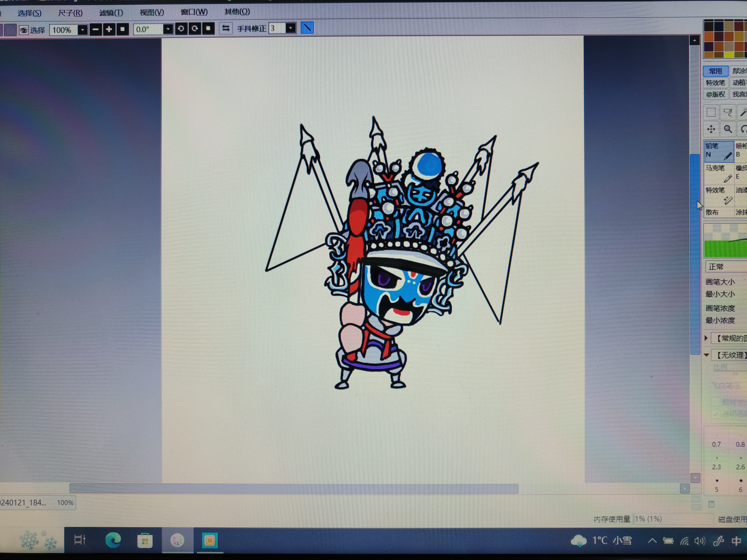Switch to the 动植 brush group tab
747x560 pixels.
pos(739,82)
